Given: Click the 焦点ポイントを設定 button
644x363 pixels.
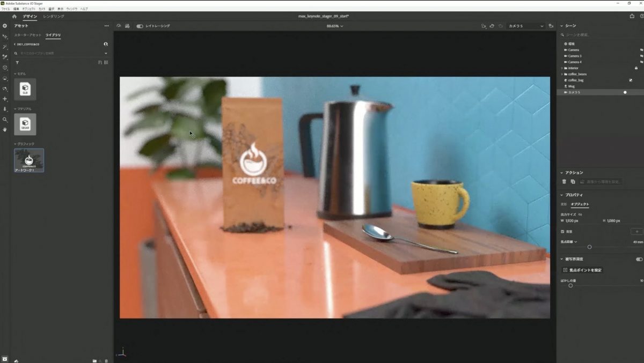Looking at the screenshot, I should [x=582, y=270].
